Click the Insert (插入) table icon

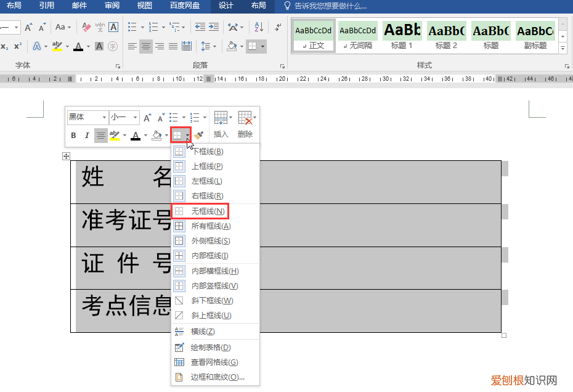pyautogui.click(x=221, y=124)
